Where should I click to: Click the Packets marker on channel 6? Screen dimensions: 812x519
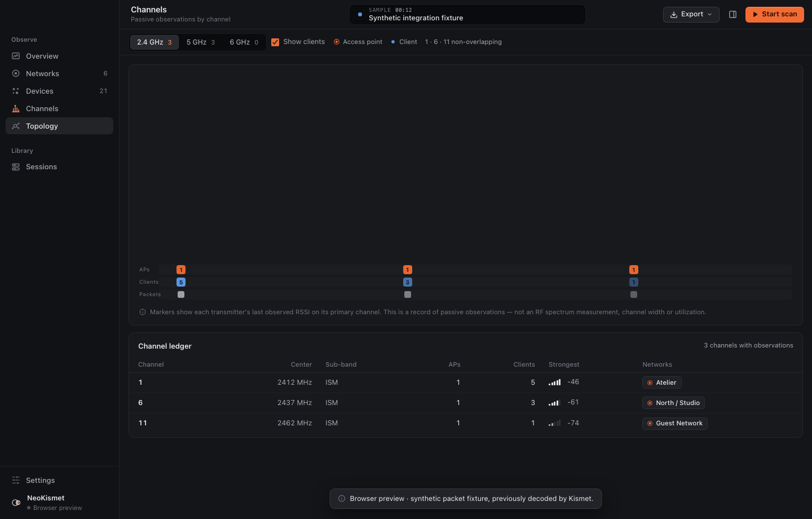pyautogui.click(x=408, y=294)
